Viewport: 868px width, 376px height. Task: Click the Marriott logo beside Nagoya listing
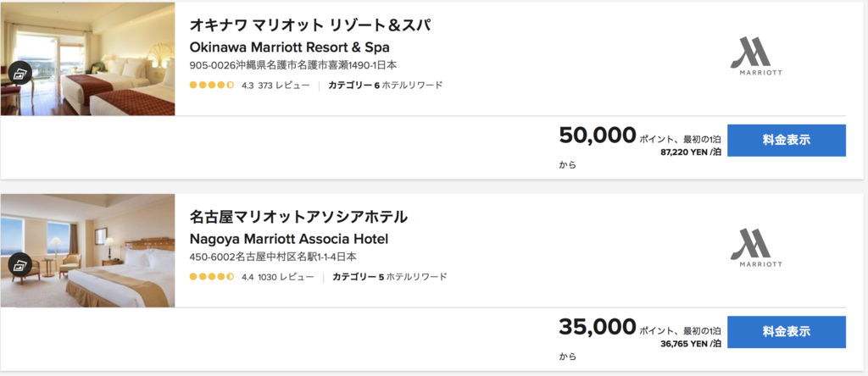click(x=756, y=248)
